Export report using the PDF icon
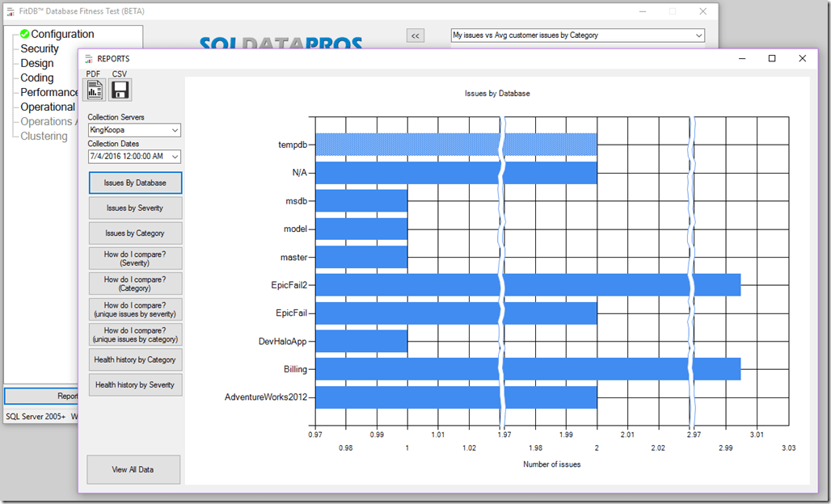This screenshot has height=504, width=831. click(95, 90)
